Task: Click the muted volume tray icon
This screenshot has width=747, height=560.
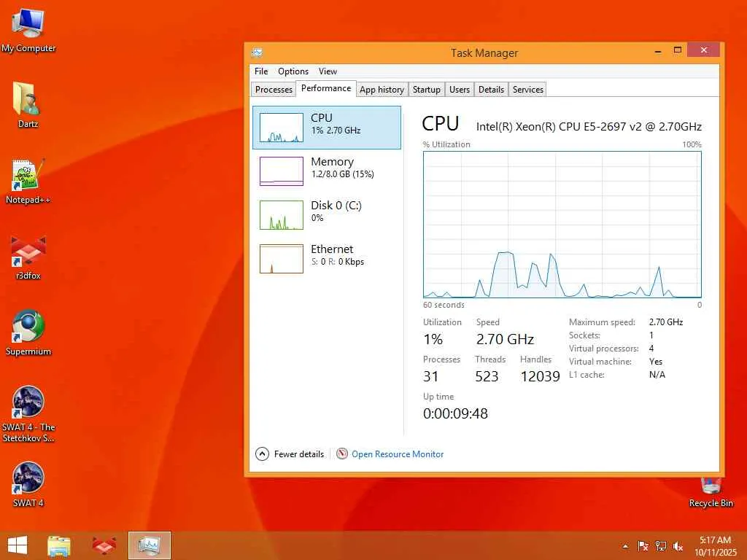Action: coord(678,546)
